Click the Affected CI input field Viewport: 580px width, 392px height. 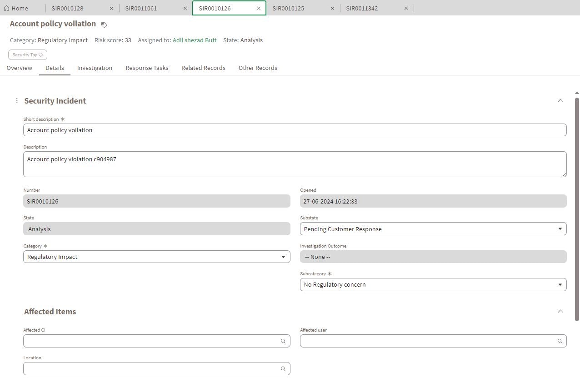pyautogui.click(x=157, y=341)
